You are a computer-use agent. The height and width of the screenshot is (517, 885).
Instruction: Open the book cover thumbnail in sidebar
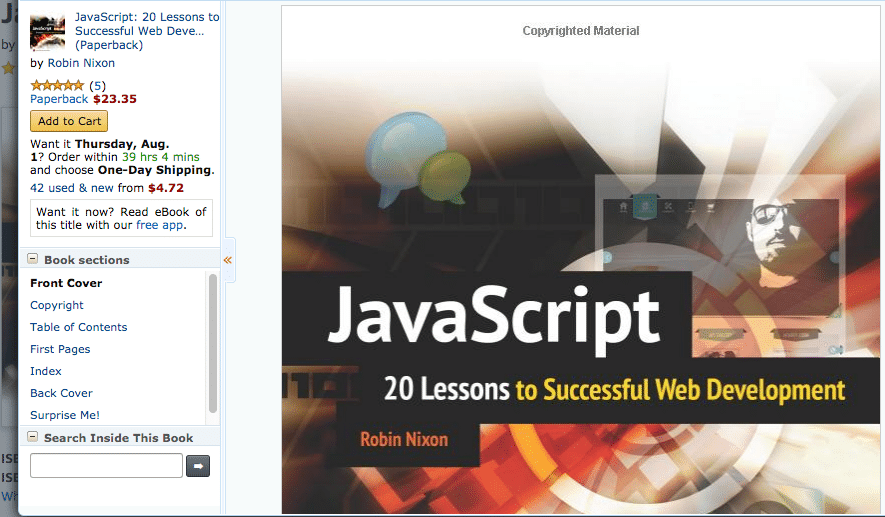(x=47, y=32)
